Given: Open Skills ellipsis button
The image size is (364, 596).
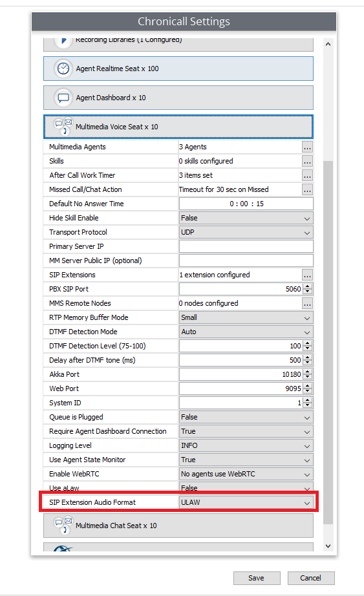Looking at the screenshot, I should pyautogui.click(x=307, y=161).
